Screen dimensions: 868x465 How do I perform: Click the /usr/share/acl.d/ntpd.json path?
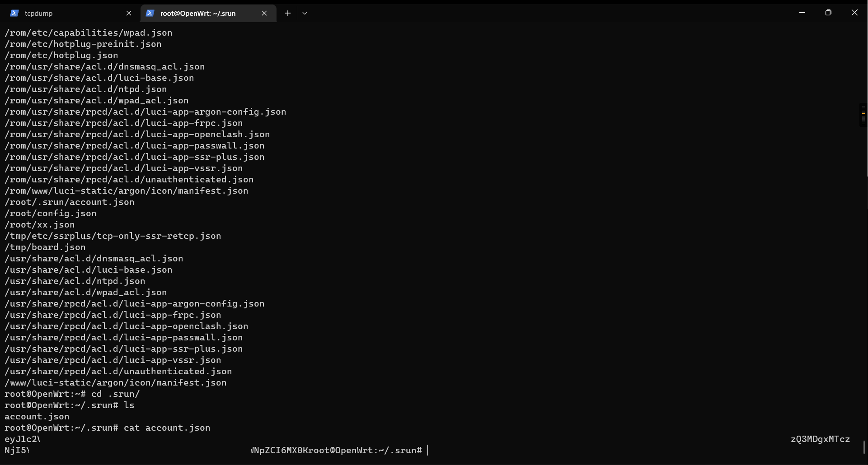(75, 281)
